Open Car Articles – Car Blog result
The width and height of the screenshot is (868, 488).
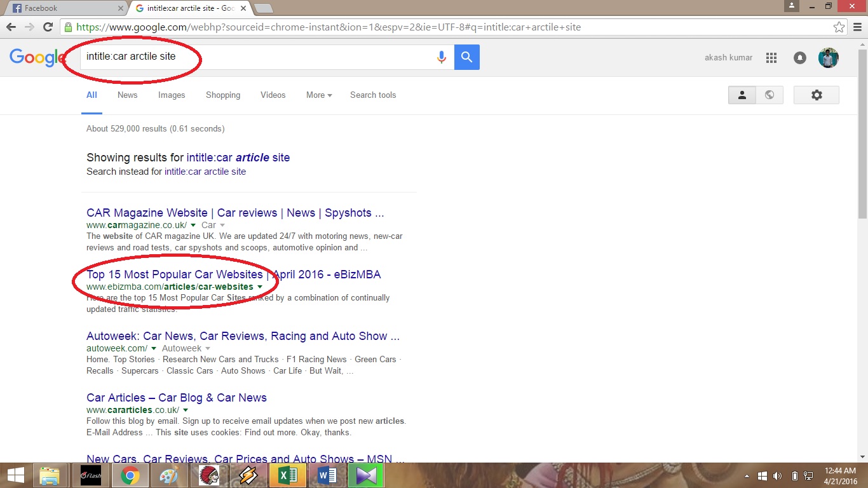click(x=177, y=398)
